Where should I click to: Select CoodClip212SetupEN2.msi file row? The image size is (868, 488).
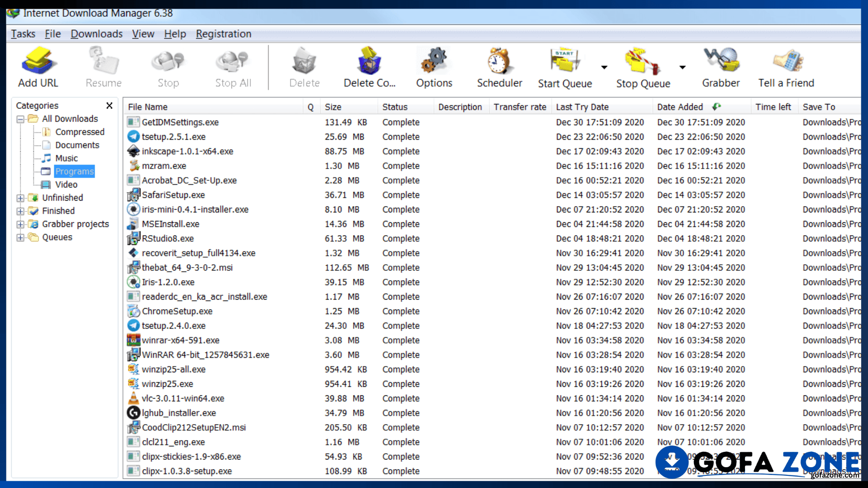click(493, 427)
